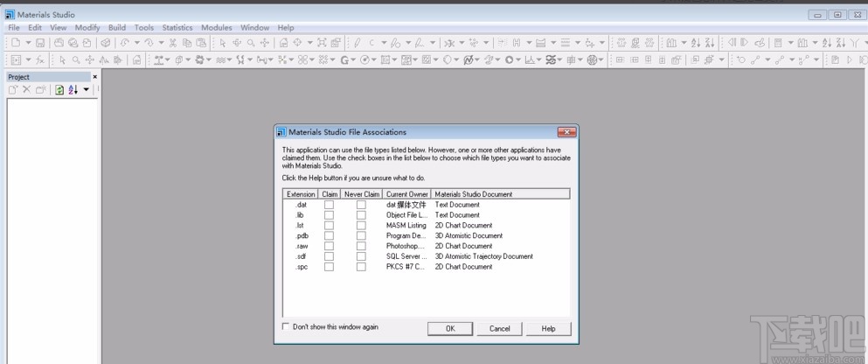
Task: Open the dropdown arrow beside New icon
Action: coord(28,43)
